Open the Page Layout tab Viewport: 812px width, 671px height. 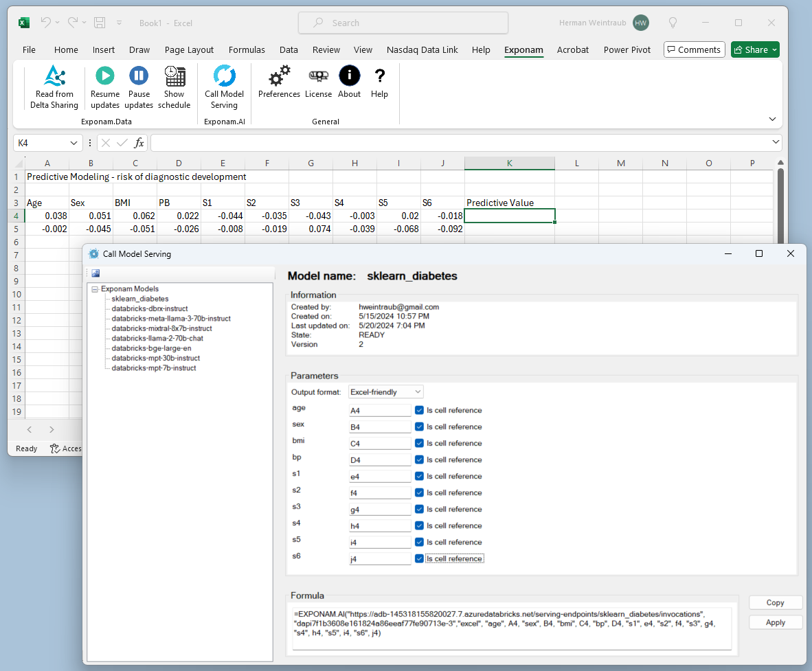point(189,49)
